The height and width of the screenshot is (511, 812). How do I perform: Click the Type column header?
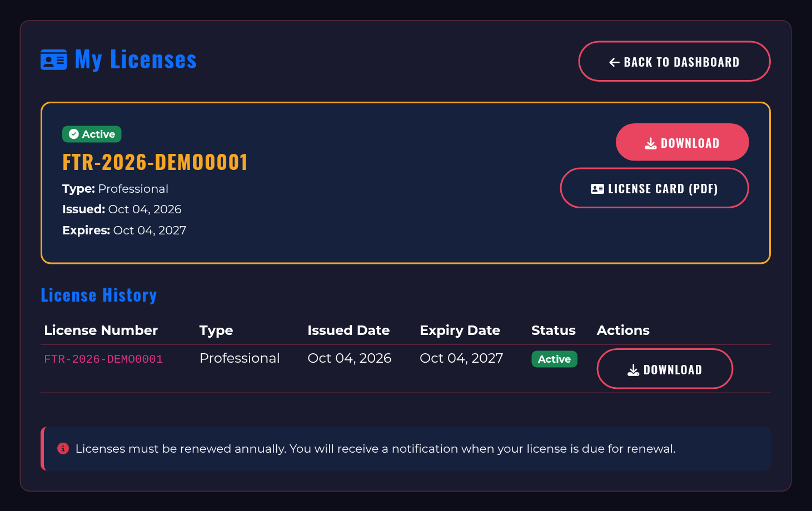[216, 331]
